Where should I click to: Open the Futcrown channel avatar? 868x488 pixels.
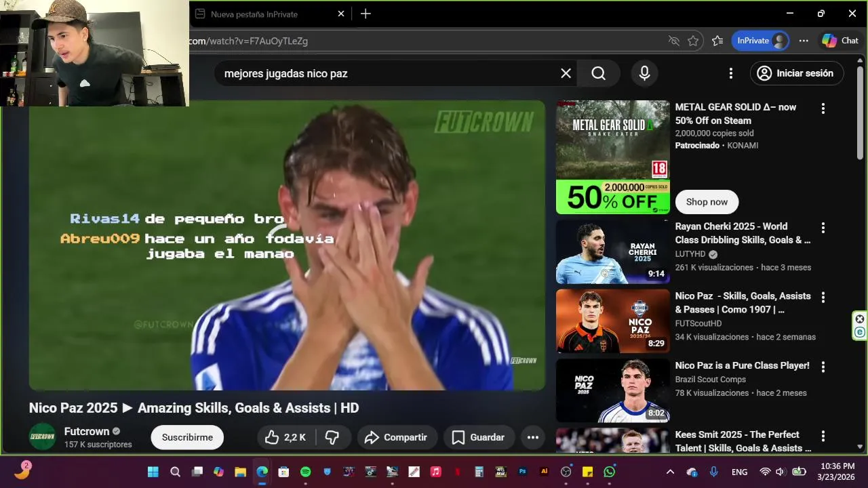click(42, 436)
